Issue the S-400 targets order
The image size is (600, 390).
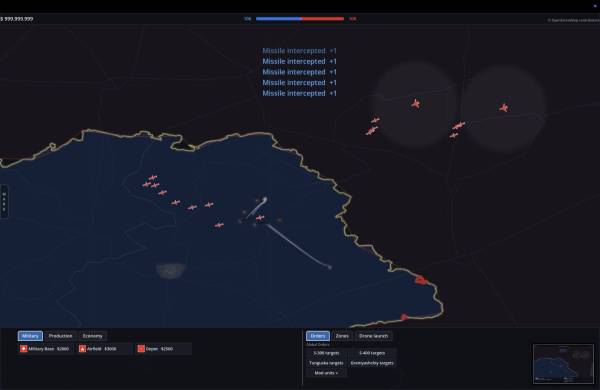coord(372,353)
